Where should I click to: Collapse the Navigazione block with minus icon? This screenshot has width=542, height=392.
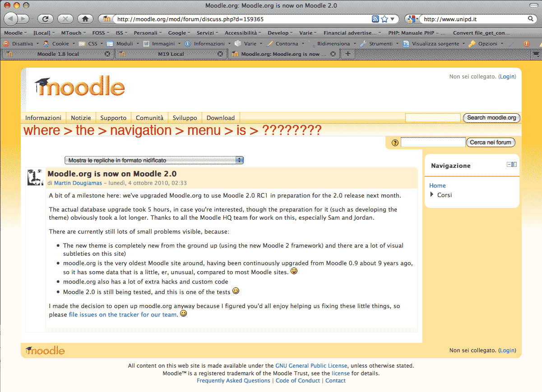point(509,165)
